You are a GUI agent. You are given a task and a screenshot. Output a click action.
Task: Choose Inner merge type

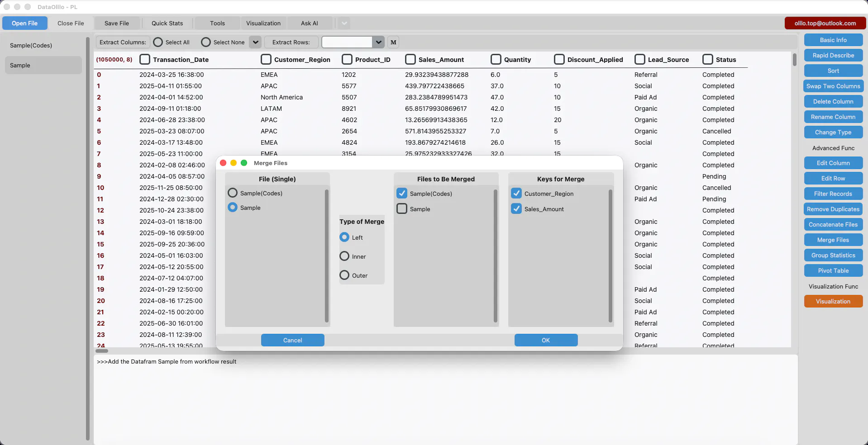pos(344,256)
